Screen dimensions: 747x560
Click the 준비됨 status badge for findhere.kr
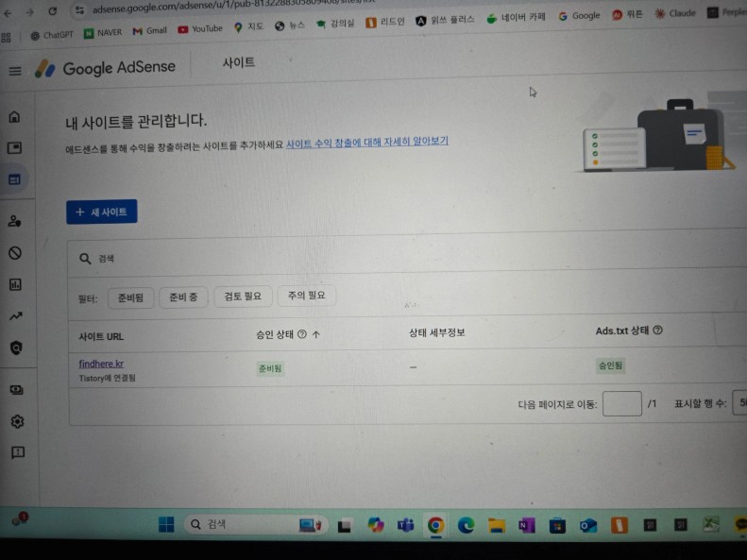[270, 368]
